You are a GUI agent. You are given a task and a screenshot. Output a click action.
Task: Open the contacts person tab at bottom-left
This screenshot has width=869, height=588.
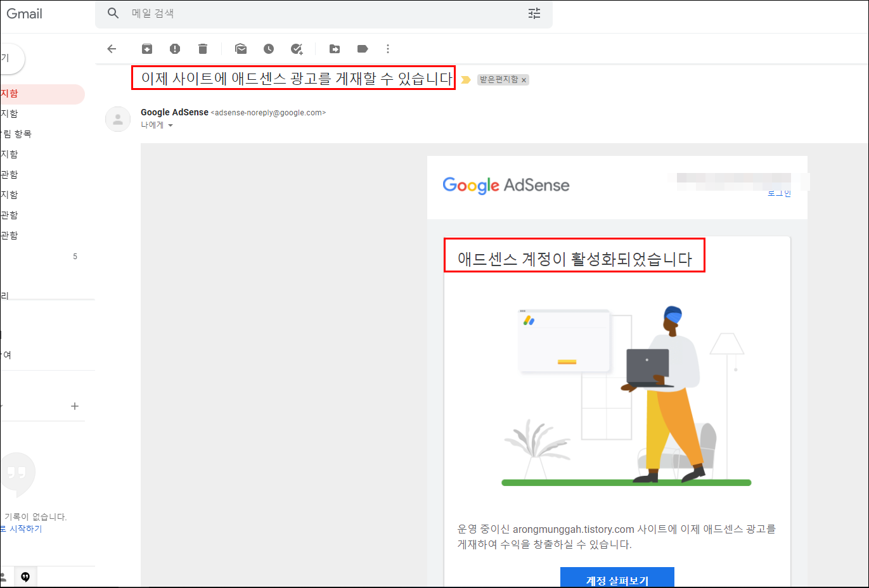(3, 577)
